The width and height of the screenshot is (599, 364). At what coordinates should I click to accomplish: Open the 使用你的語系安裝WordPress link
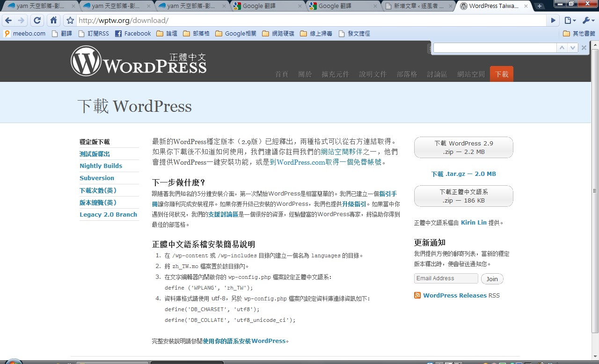(x=244, y=341)
